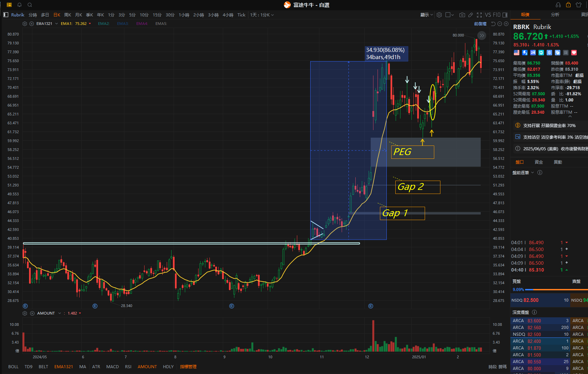
Task: Open the F10 company info button
Action: (x=497, y=15)
